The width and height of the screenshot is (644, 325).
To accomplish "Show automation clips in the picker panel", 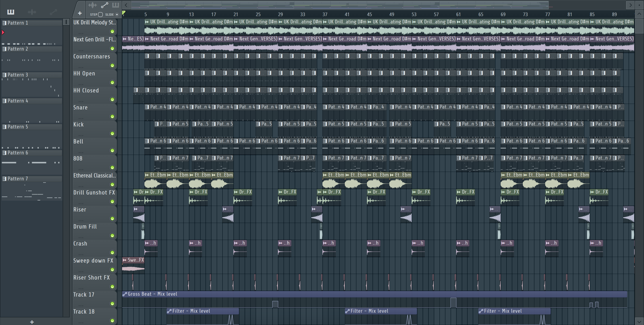I will (53, 12).
